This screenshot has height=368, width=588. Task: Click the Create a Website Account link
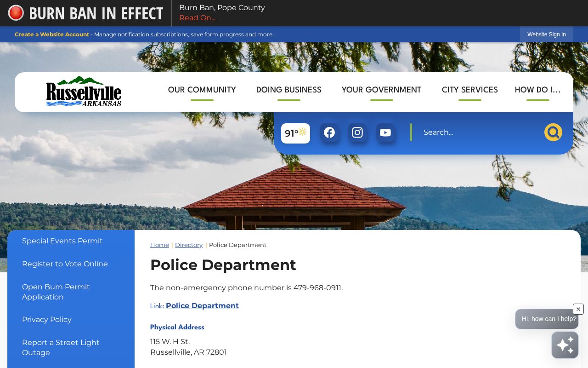tap(52, 34)
